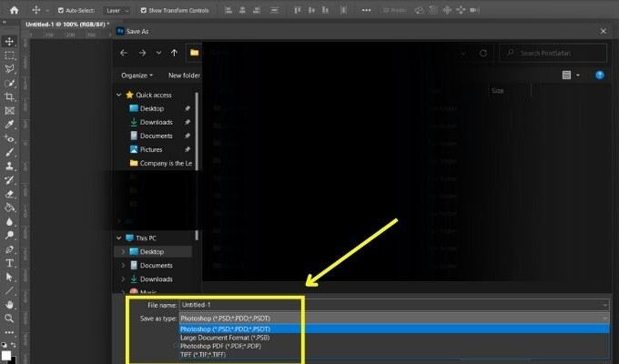Go forward in Save As dialog
The width and height of the screenshot is (619, 364).
click(x=143, y=53)
